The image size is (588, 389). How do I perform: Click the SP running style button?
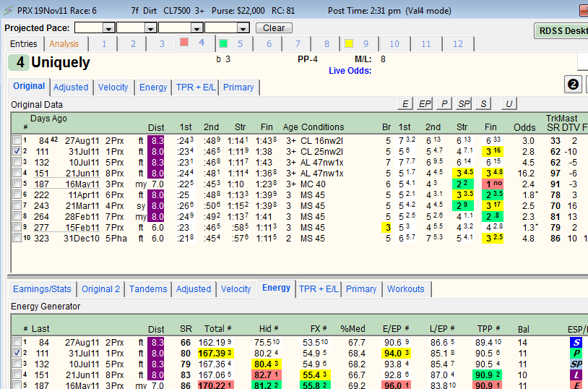coord(464,103)
